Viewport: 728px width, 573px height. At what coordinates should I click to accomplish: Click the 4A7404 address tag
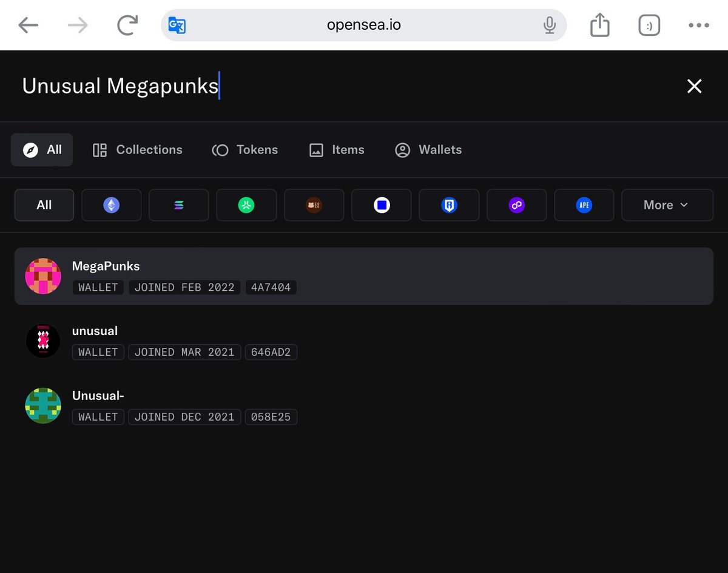coord(271,288)
